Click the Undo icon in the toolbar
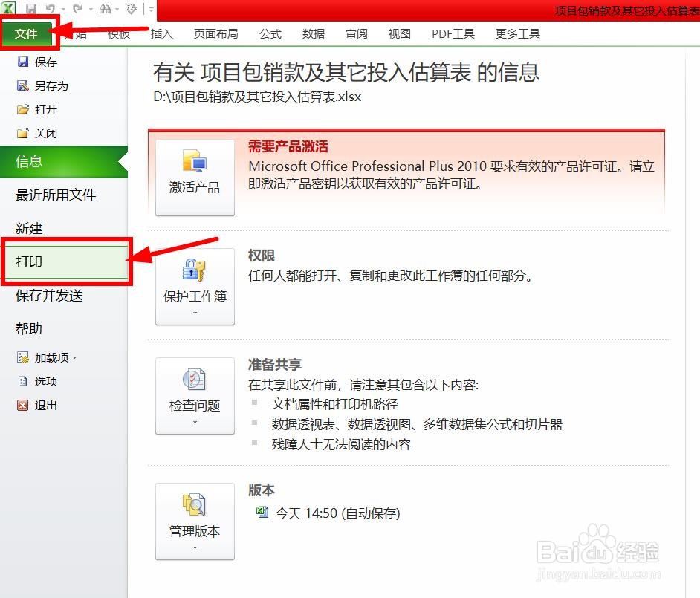This screenshot has width=700, height=598. (x=51, y=8)
